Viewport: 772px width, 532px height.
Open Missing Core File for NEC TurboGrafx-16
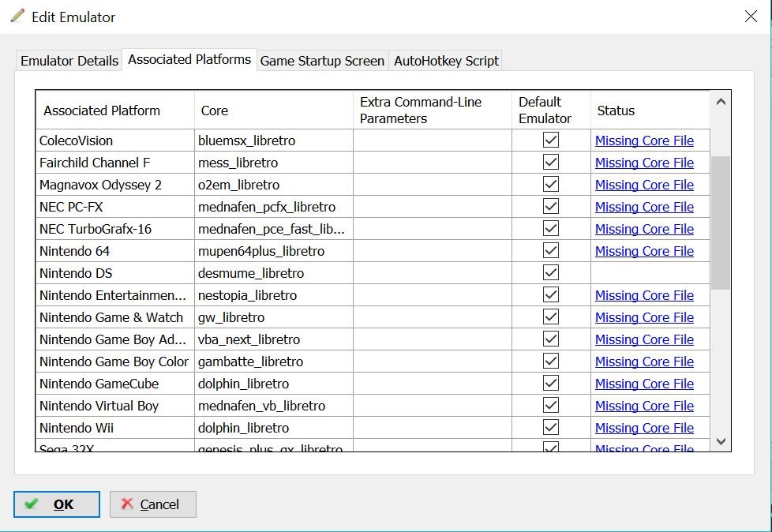tap(644, 230)
